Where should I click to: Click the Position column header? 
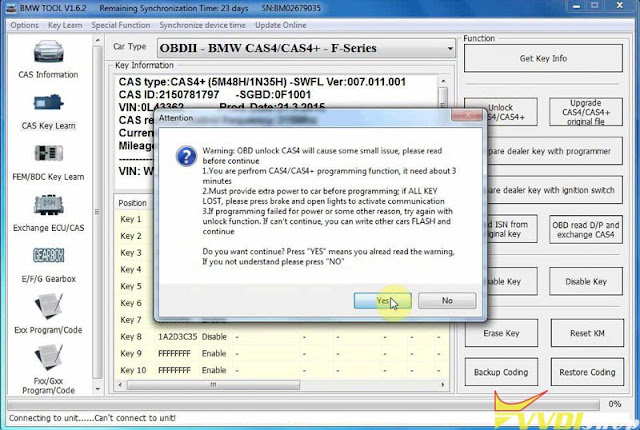[x=132, y=203]
